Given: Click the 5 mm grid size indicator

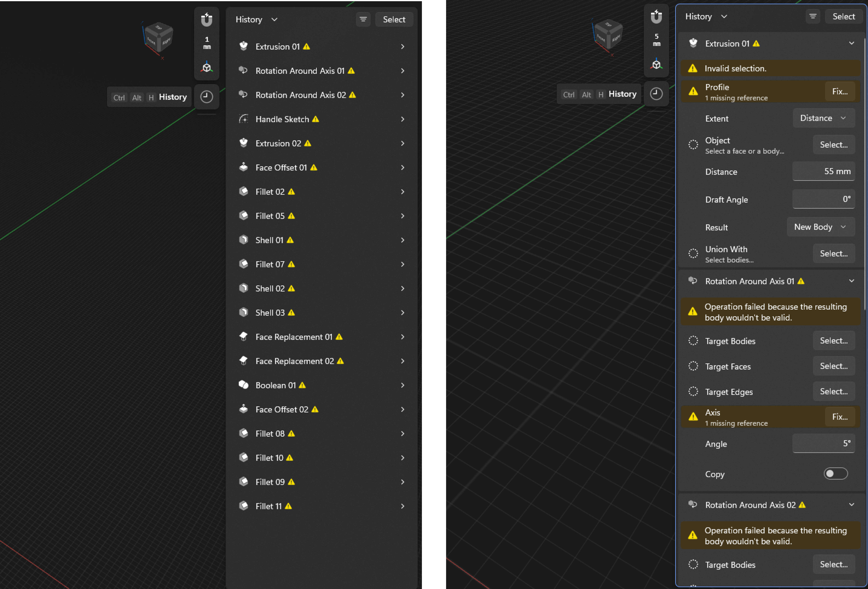Looking at the screenshot, I should (656, 40).
